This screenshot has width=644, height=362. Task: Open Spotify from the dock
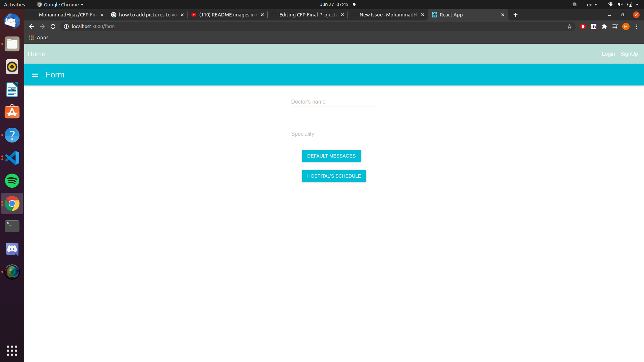click(12, 181)
